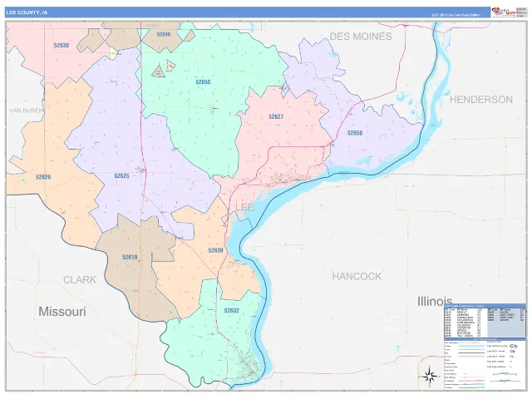Select ZIP code label 52639
This screenshot has height=399, width=532.
[216, 250]
